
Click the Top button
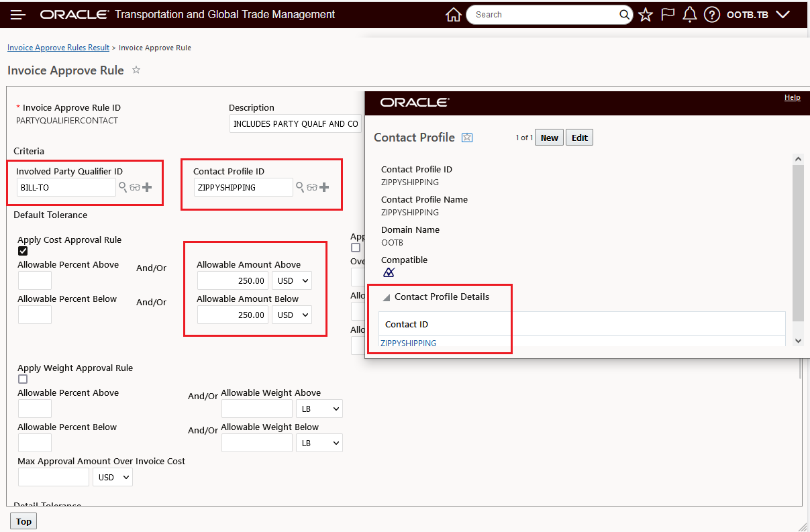pos(23,521)
